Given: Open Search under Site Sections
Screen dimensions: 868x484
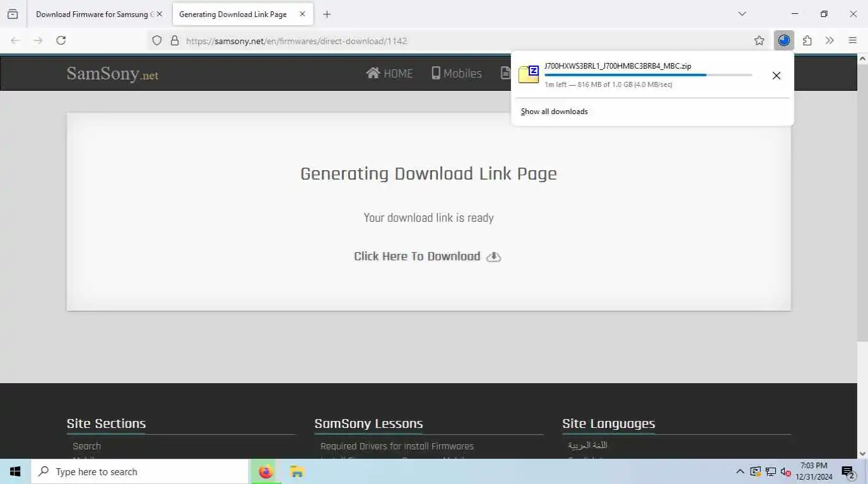Looking at the screenshot, I should 86,446.
